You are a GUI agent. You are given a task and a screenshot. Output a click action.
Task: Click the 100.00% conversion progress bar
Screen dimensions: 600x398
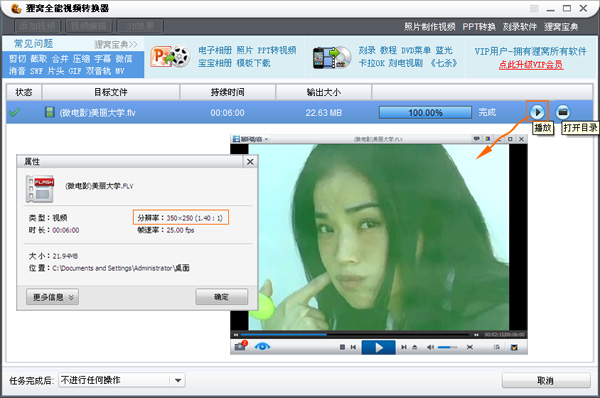[x=425, y=113]
